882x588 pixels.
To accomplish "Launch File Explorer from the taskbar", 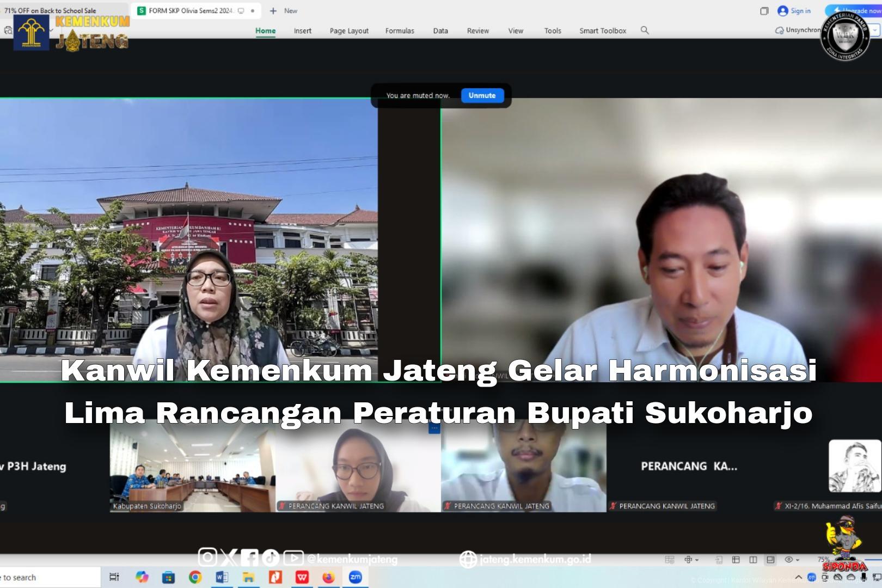I will pyautogui.click(x=248, y=577).
